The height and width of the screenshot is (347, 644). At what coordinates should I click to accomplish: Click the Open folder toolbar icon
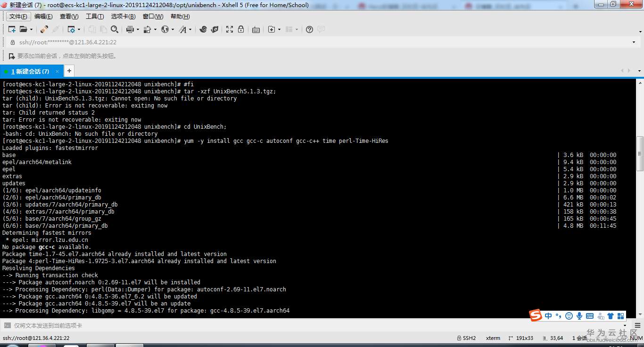[x=23, y=29]
